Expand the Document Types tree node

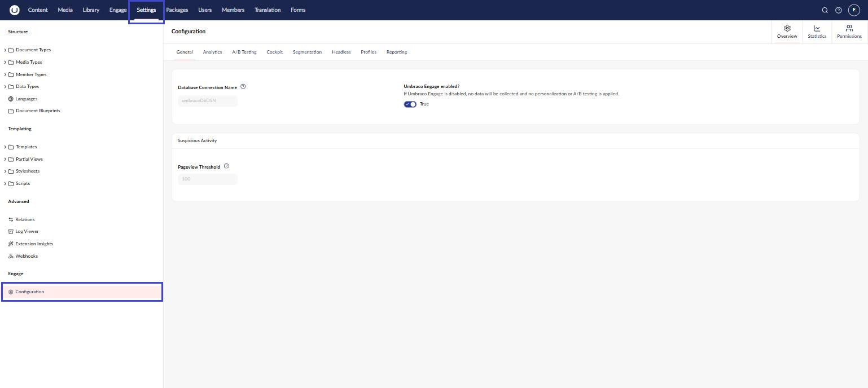coord(5,50)
